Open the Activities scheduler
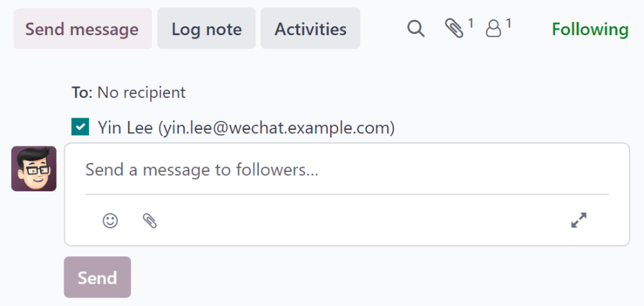Viewport: 644px width, 306px height. (x=311, y=29)
